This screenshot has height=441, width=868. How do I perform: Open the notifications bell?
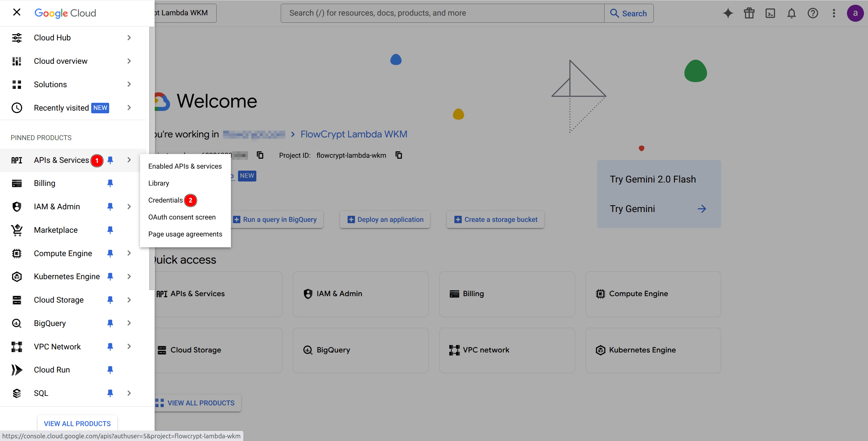[791, 13]
